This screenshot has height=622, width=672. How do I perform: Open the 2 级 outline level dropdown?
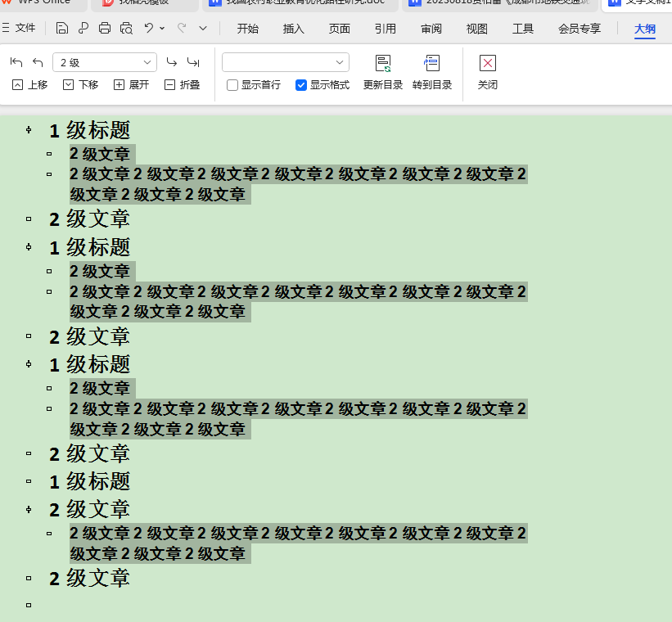(x=105, y=62)
